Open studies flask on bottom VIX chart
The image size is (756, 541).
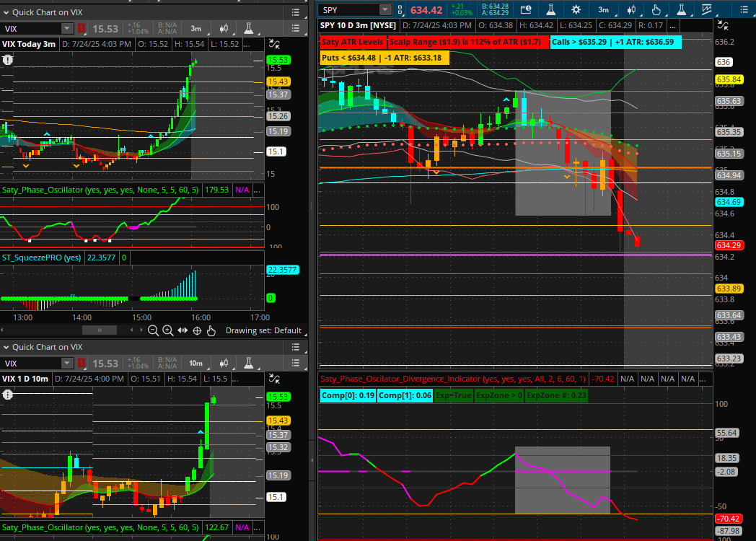coord(249,364)
